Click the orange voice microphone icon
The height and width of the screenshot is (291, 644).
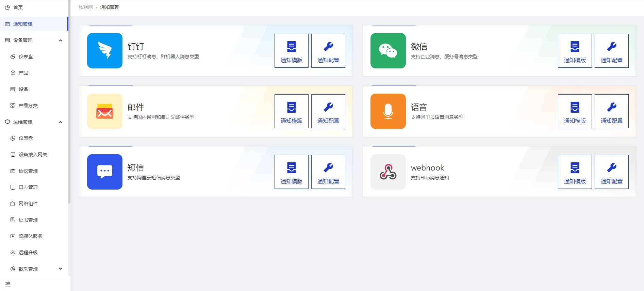[x=388, y=111]
